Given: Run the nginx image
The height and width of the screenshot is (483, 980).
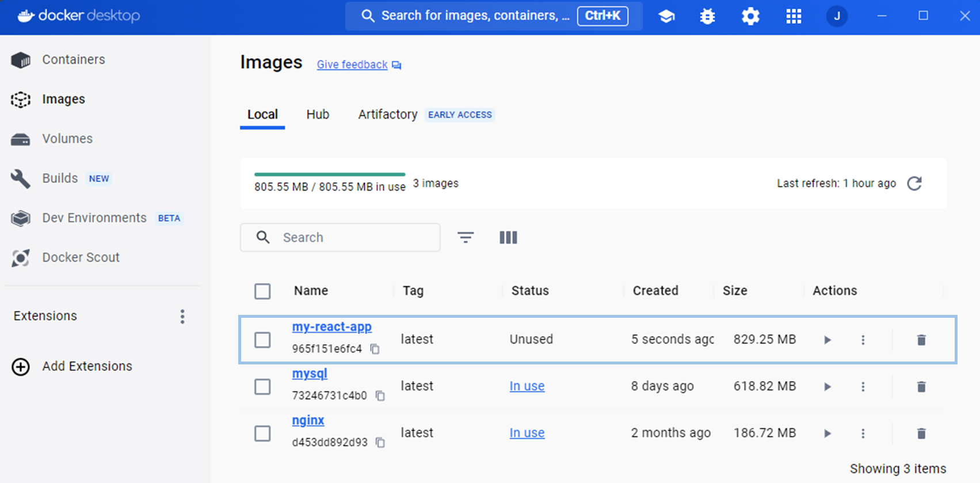Looking at the screenshot, I should (x=828, y=433).
